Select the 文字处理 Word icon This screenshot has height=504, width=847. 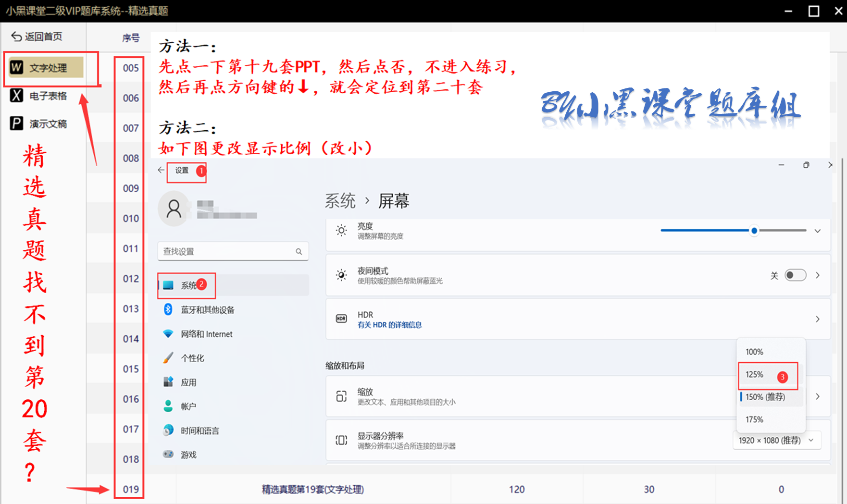[x=17, y=67]
